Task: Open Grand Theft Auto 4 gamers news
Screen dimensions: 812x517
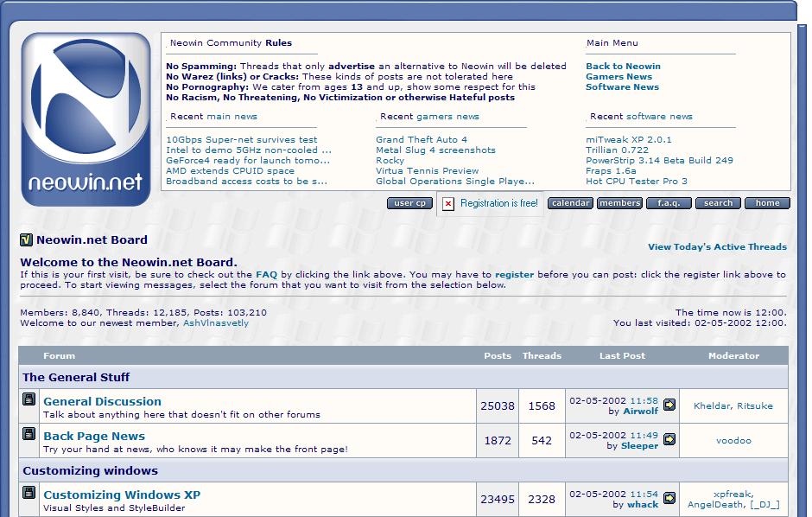Action: pos(422,140)
